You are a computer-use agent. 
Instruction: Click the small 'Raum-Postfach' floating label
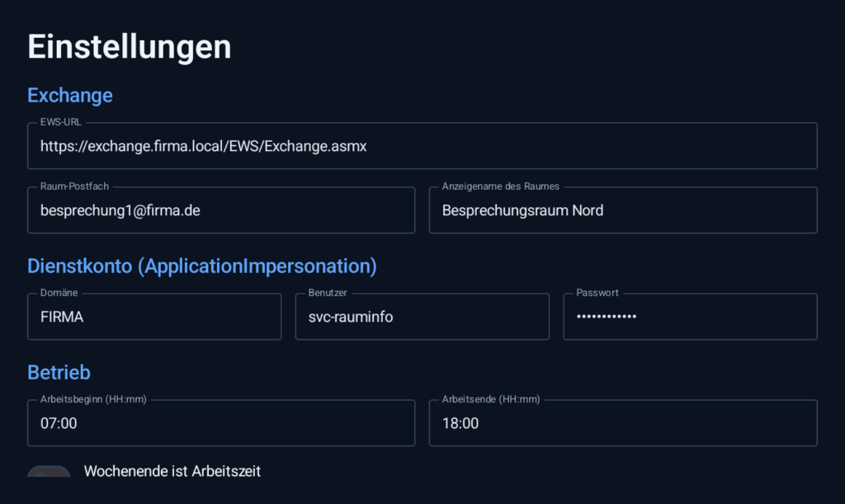(x=74, y=186)
